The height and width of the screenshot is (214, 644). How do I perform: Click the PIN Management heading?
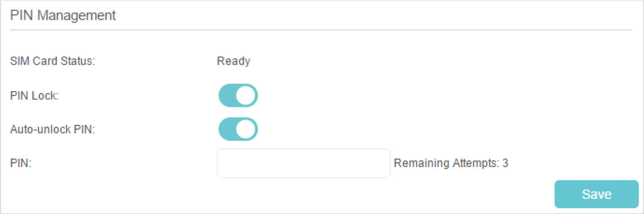click(63, 16)
